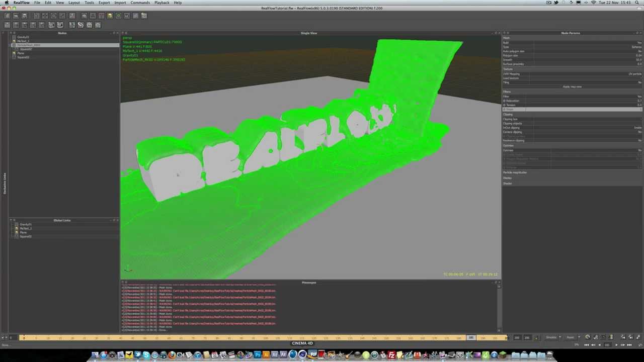Viewport: 644px width, 362px height.
Task: Open the Playback menu
Action: point(162,3)
